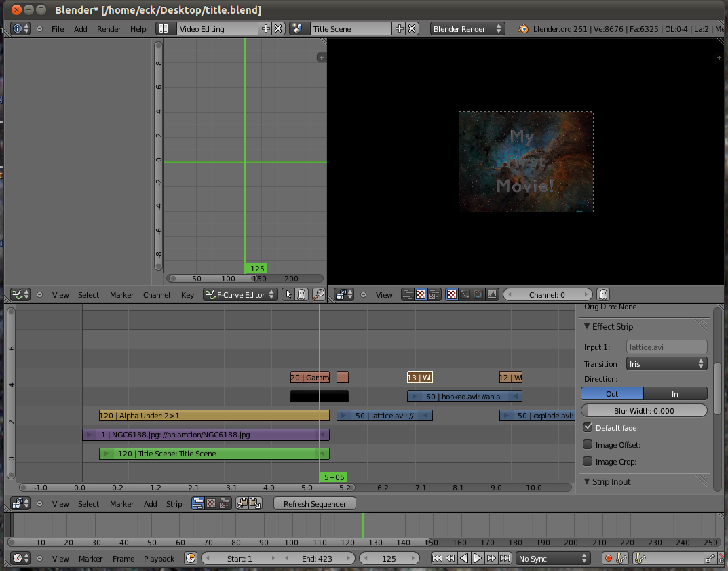Open the Channel menu in graph editor

[x=157, y=295]
